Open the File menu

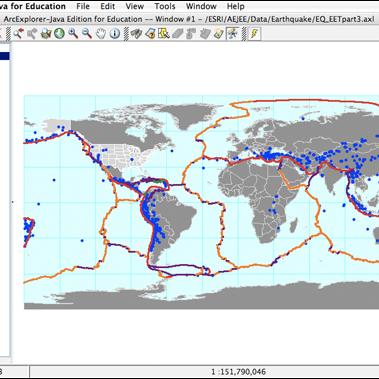tap(83, 6)
